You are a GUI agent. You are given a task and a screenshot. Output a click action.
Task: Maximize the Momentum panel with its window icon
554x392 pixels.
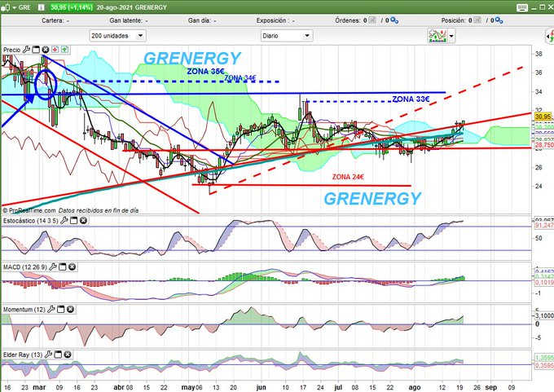[61, 310]
